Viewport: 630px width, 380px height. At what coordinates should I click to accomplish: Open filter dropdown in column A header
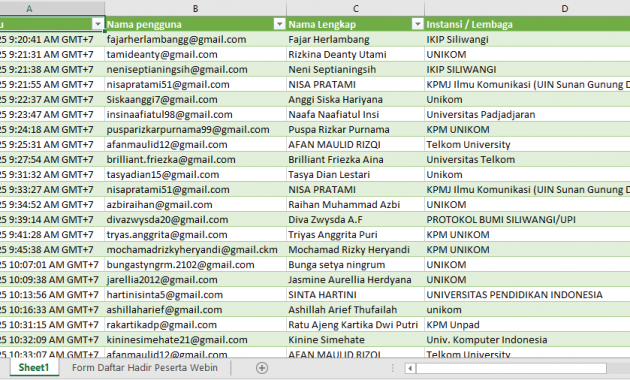98,24
